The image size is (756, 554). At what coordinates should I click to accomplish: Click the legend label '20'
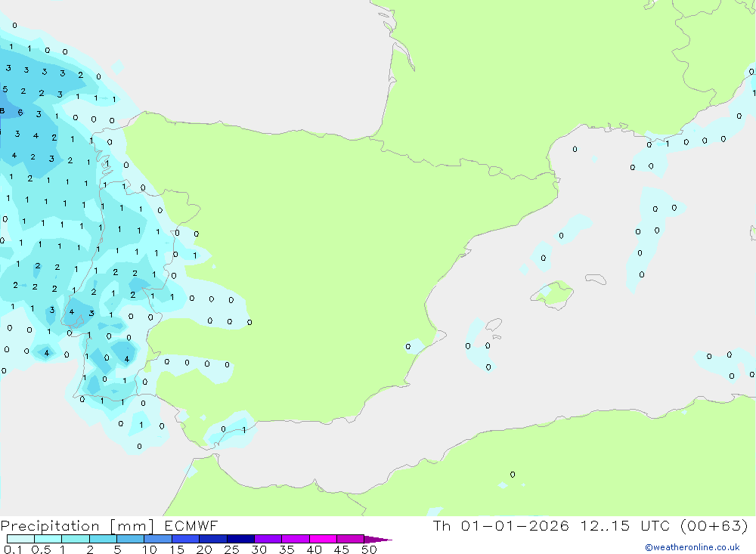coord(204,549)
